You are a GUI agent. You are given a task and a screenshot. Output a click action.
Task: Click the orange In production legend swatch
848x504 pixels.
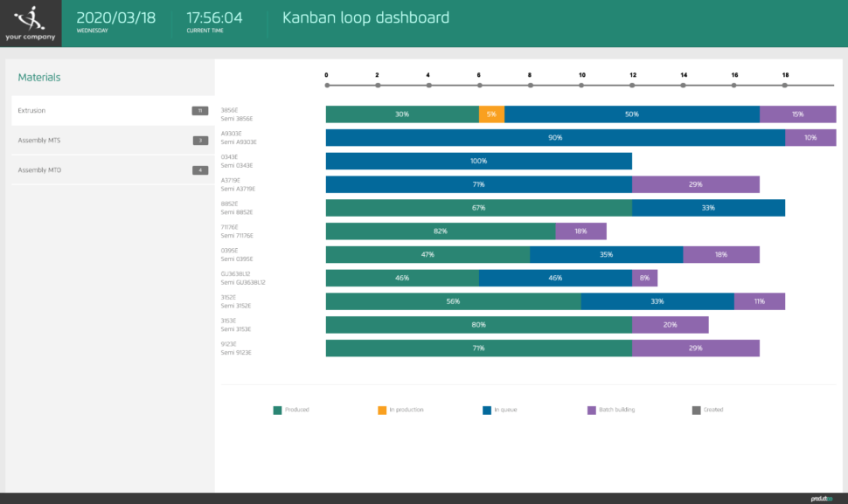(x=382, y=410)
